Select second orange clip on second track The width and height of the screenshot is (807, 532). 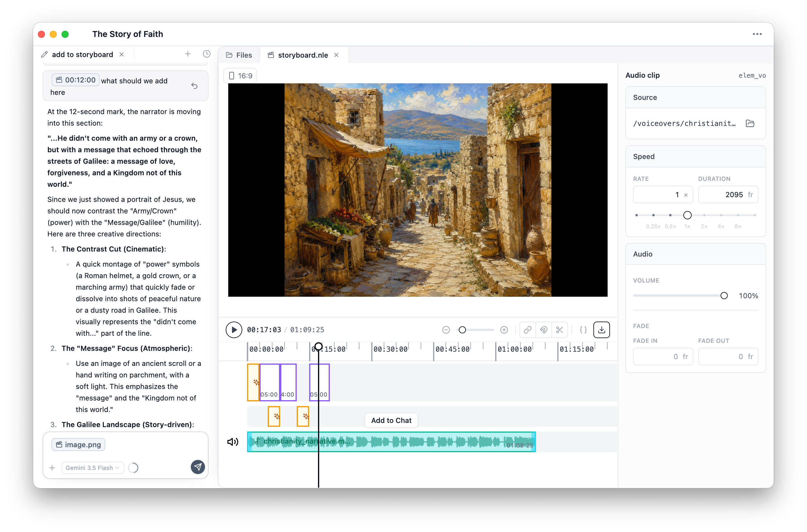coord(303,416)
